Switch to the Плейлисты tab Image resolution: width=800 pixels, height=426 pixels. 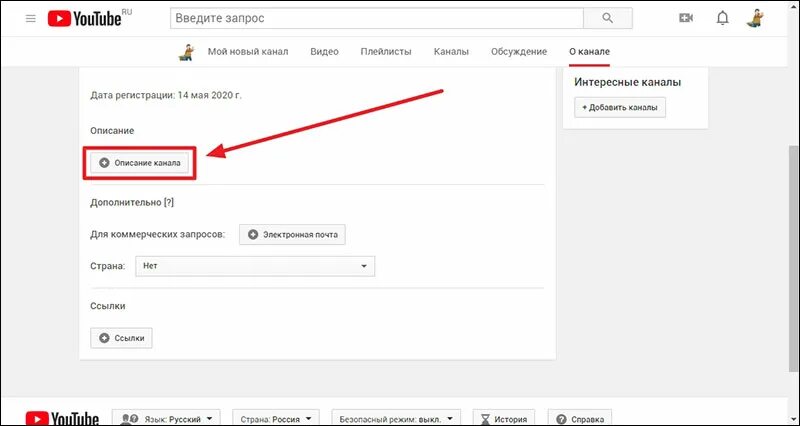[x=386, y=52]
